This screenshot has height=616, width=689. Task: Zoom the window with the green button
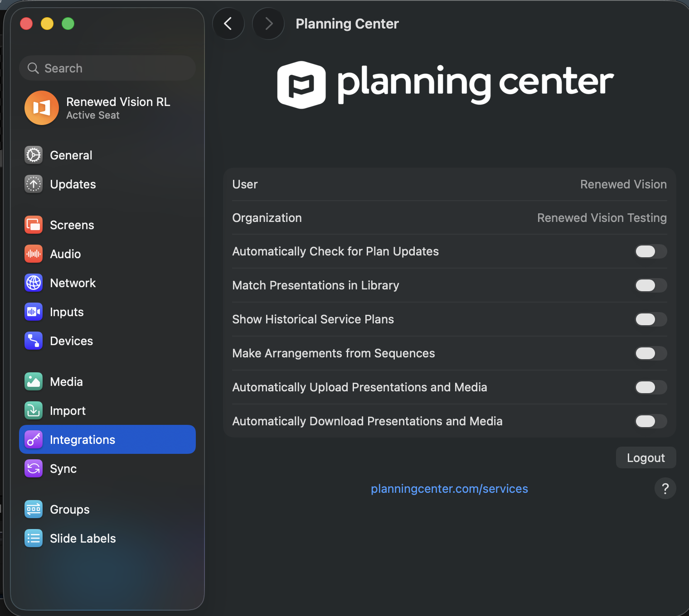coord(68,24)
